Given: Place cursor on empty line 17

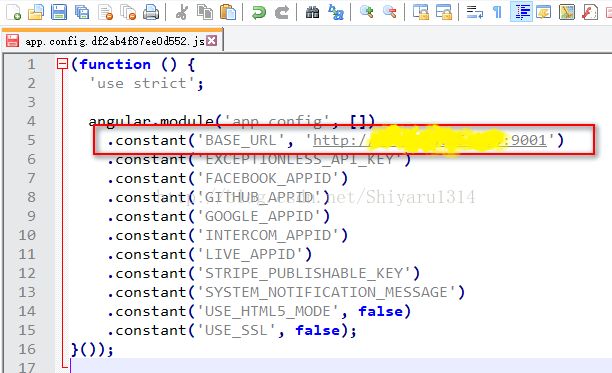Looking at the screenshot, I should [x=340, y=366].
